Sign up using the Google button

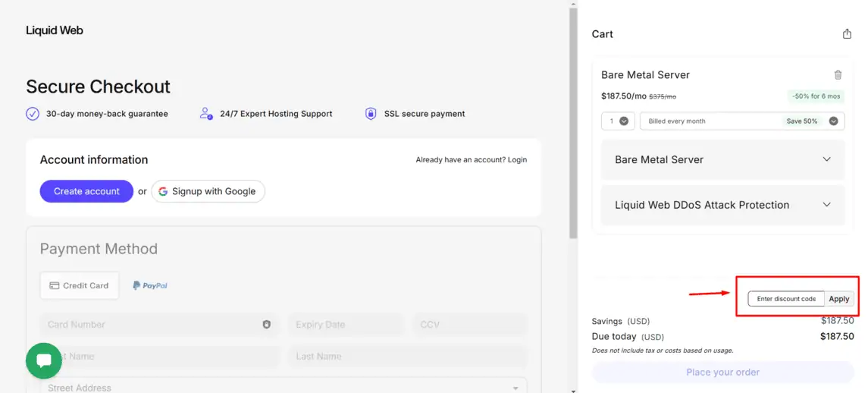pos(208,191)
